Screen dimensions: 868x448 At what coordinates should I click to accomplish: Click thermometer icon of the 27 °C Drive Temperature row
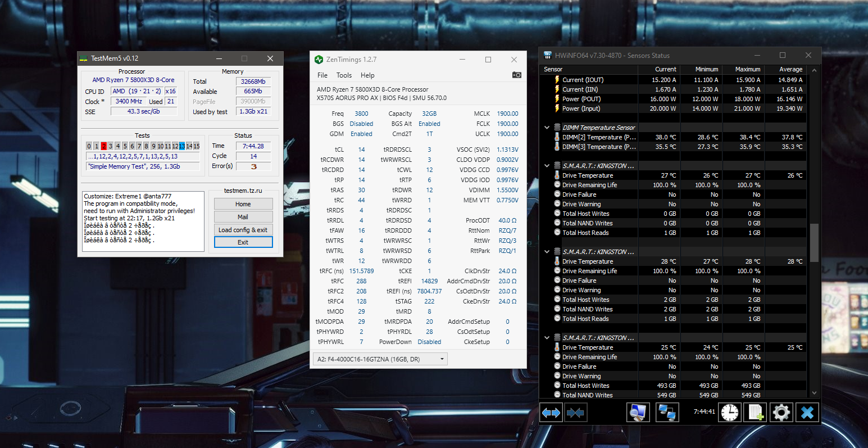557,175
